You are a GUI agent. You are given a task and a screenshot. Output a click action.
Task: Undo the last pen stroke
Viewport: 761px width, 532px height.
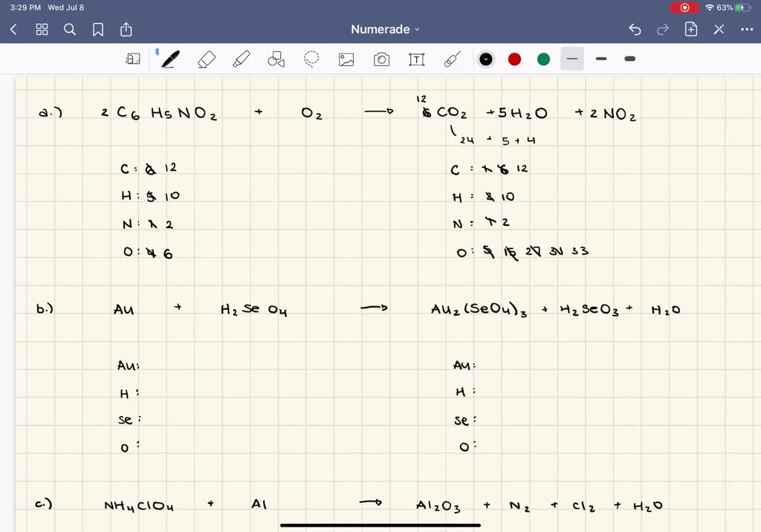pos(634,30)
